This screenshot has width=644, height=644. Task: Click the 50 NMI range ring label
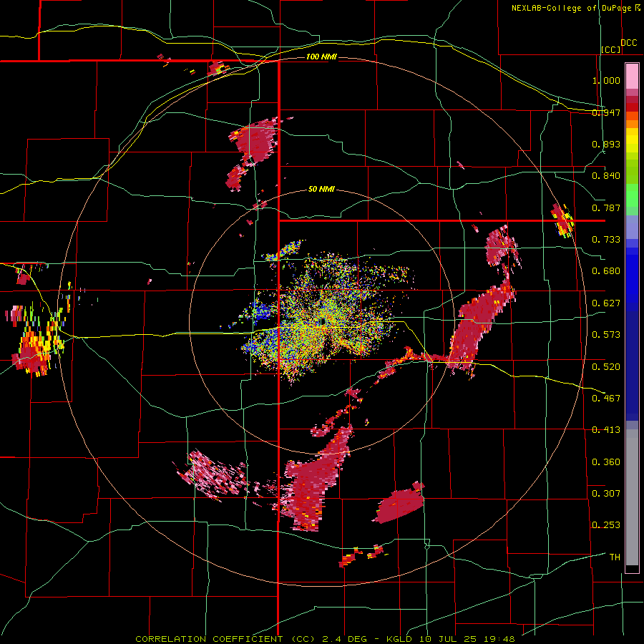pyautogui.click(x=321, y=189)
